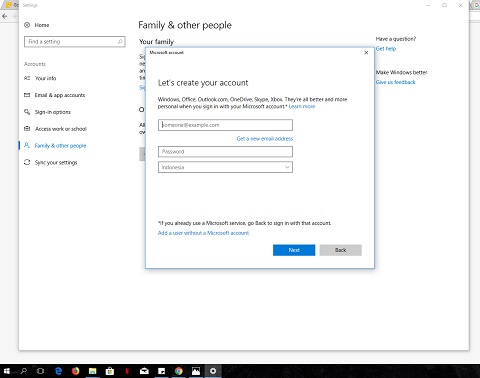This screenshot has height=378, width=480.
Task: Open the Indonesia country dropdown
Action: 225,167
